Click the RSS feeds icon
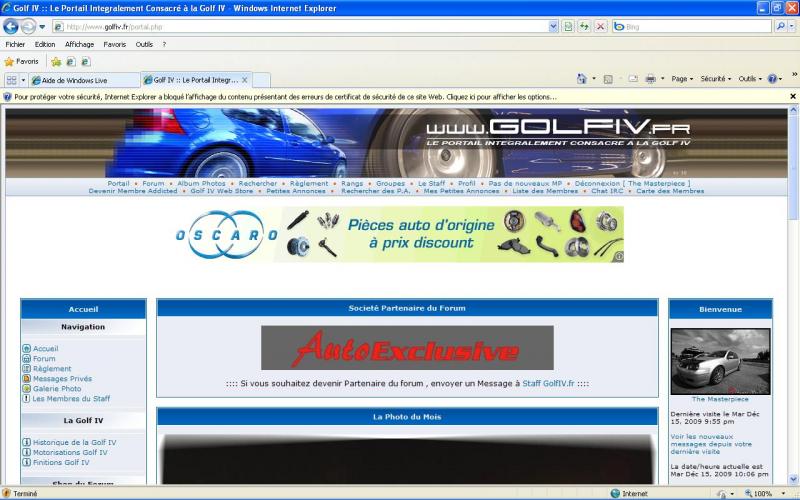800x500 pixels. pyautogui.click(x=608, y=79)
